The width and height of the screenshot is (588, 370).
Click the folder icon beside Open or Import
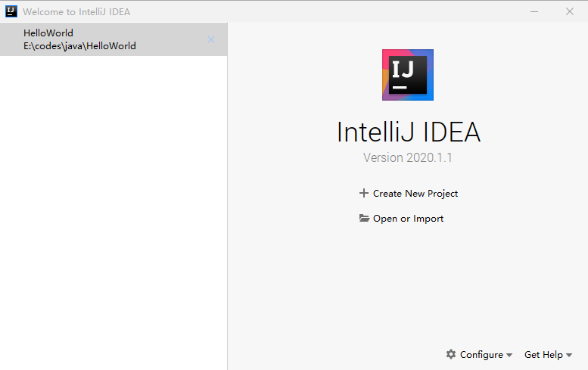[x=364, y=219]
